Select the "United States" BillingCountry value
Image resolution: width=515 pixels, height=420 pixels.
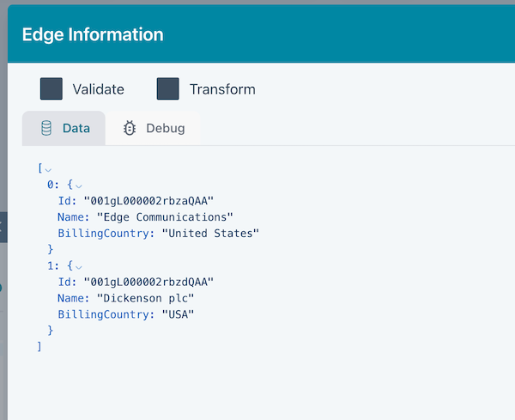(x=210, y=233)
